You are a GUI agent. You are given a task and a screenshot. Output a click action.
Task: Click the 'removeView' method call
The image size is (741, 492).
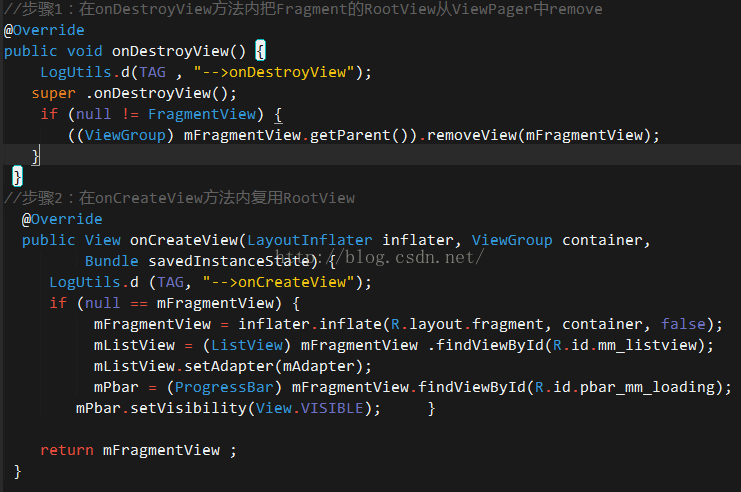(x=472, y=136)
